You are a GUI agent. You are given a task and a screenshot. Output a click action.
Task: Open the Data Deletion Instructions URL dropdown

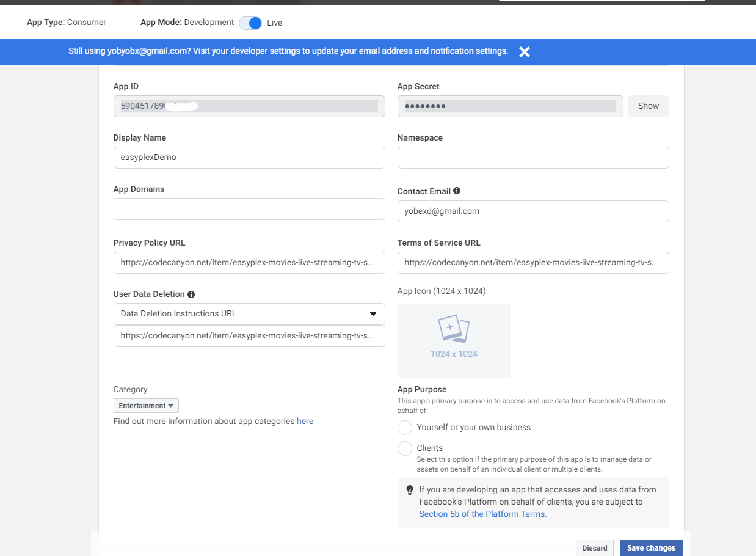click(x=249, y=314)
